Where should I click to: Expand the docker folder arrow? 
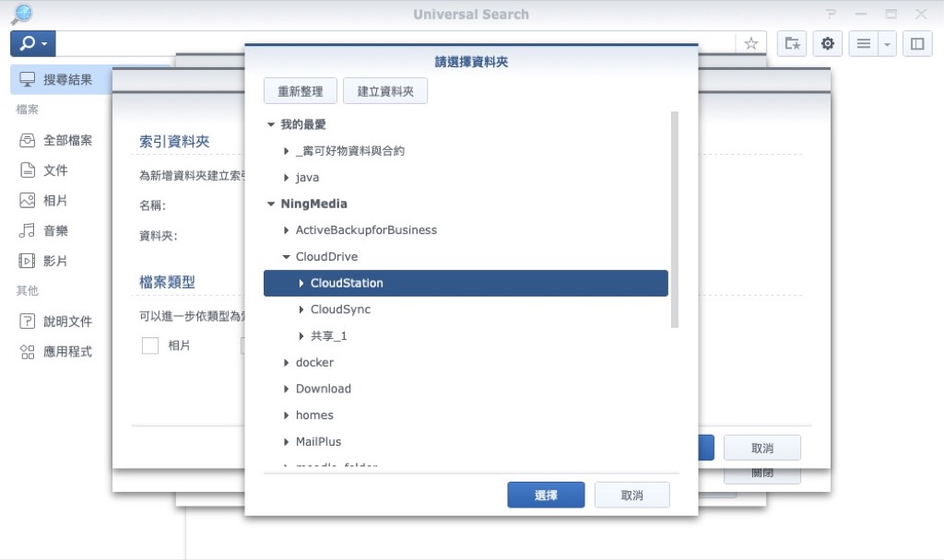point(286,363)
